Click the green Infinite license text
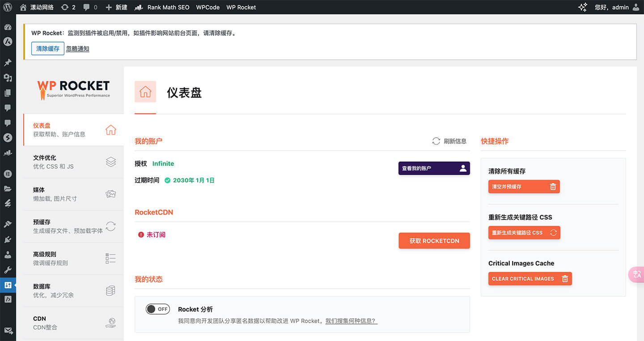The image size is (644, 341). click(x=163, y=164)
